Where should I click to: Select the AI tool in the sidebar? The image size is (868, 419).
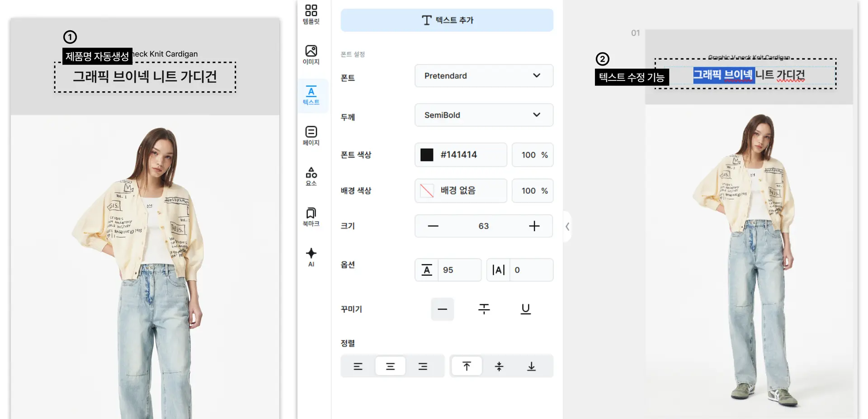(x=311, y=257)
